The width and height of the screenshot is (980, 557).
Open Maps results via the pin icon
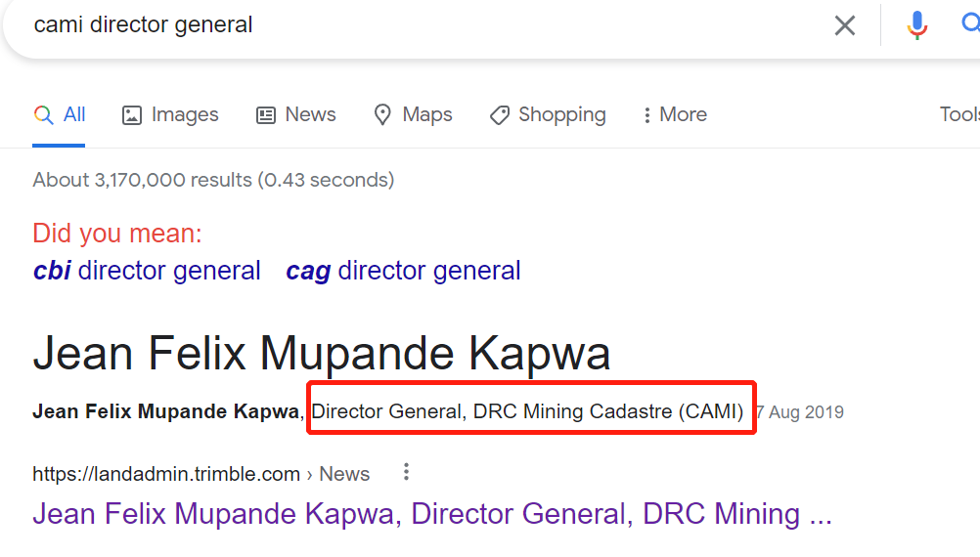tap(383, 115)
